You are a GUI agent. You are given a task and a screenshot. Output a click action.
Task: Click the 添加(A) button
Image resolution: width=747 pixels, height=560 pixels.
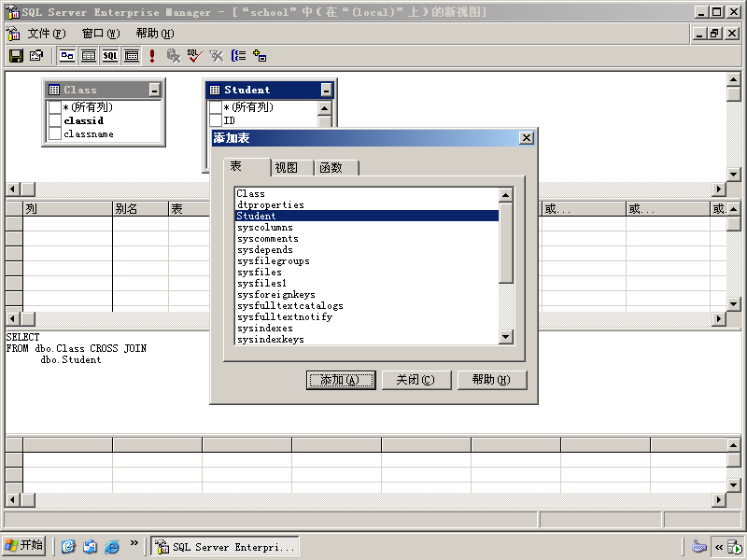(x=341, y=380)
